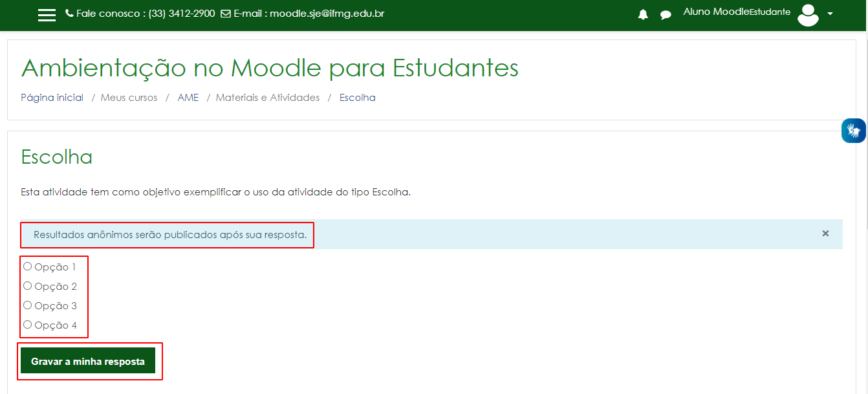Click the email envelope icon in the header
This screenshot has width=868, height=394.
click(225, 13)
